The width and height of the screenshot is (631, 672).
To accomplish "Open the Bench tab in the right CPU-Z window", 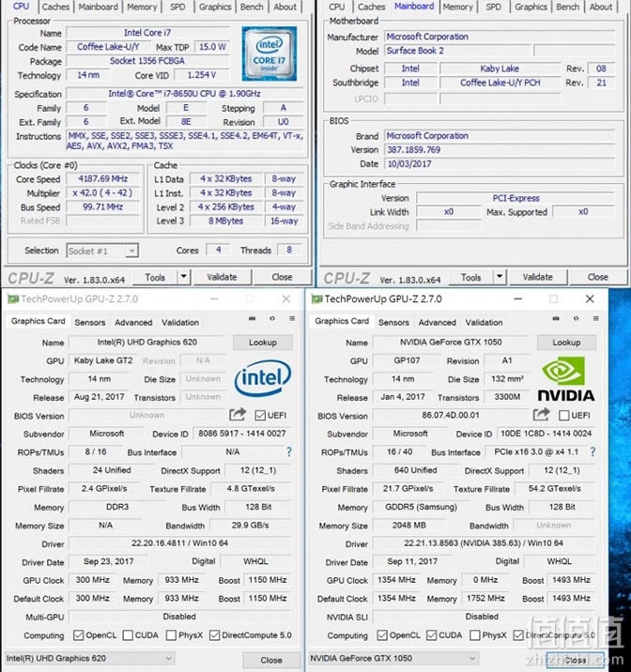I will (567, 7).
